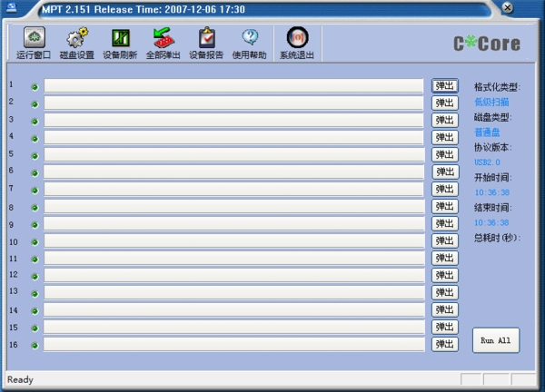Click the green status LED for slot 8
Image resolution: width=545 pixels, height=392 pixels.
[x=35, y=208]
